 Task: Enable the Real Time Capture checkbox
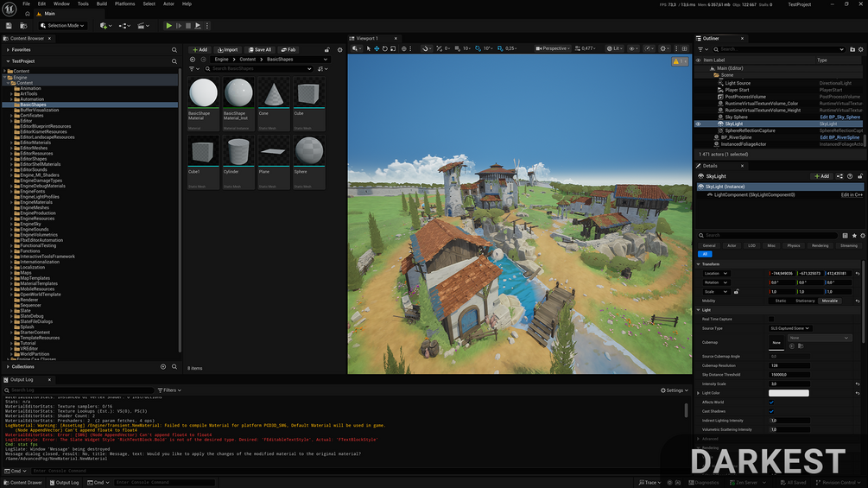point(771,320)
